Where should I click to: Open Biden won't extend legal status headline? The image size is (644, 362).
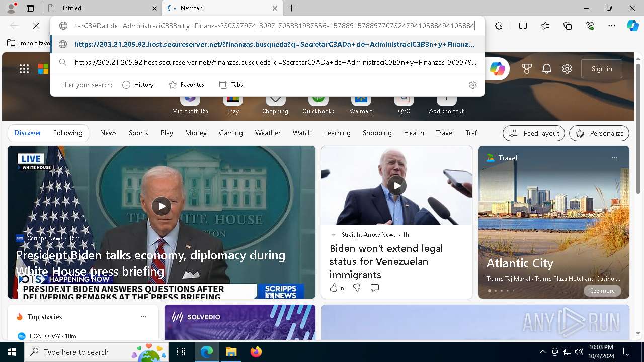tap(386, 261)
